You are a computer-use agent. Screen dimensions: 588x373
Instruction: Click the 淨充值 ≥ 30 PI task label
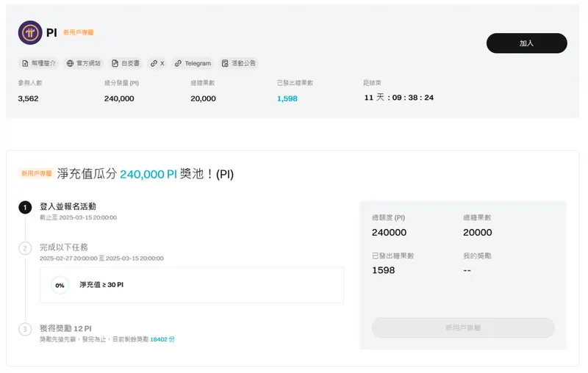(x=101, y=285)
